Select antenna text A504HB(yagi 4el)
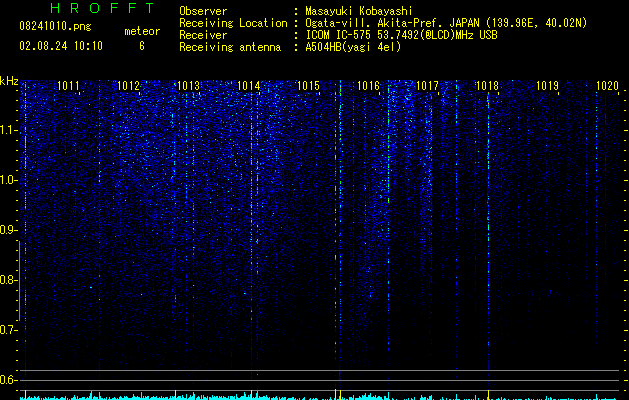This screenshot has width=629, height=400. pyautogui.click(x=353, y=47)
